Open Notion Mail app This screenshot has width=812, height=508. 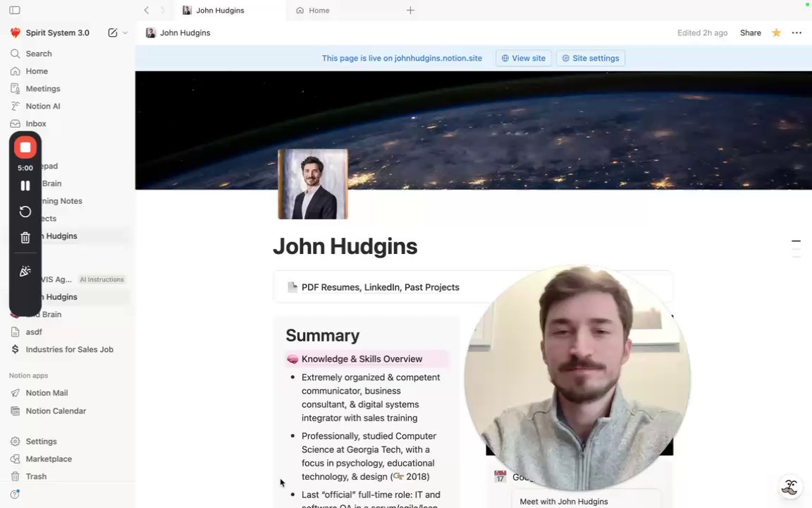click(x=68, y=393)
